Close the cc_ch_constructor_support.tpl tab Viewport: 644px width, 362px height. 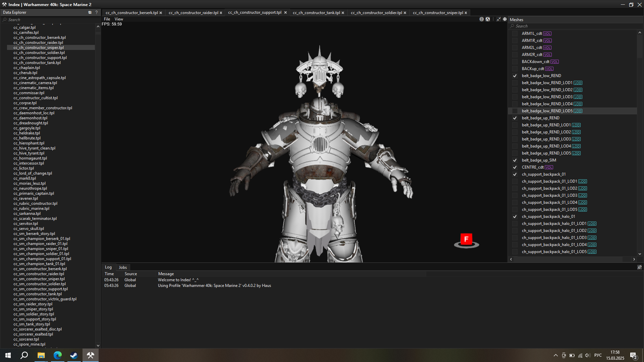click(x=285, y=12)
